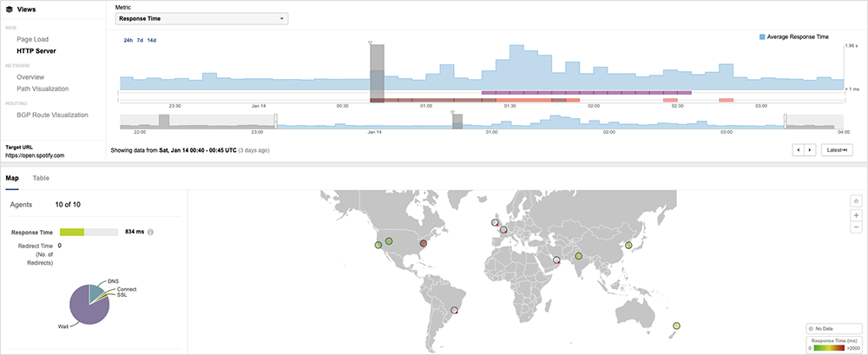This screenshot has height=355, width=868.
Task: Zoom out on the world map
Action: (856, 226)
